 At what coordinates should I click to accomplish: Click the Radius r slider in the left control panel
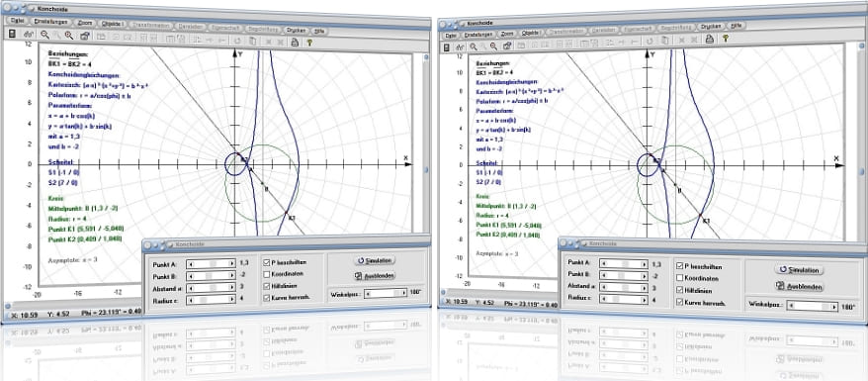211,299
